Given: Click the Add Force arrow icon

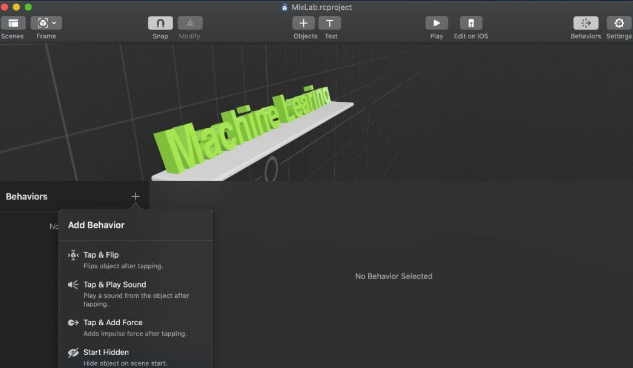Looking at the screenshot, I should pyautogui.click(x=73, y=322).
